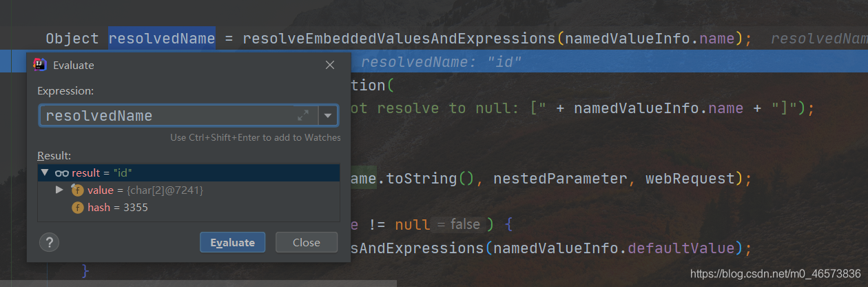This screenshot has width=868, height=287.
Task: Click the inline hint resolvedName: "id"
Action: point(441,63)
